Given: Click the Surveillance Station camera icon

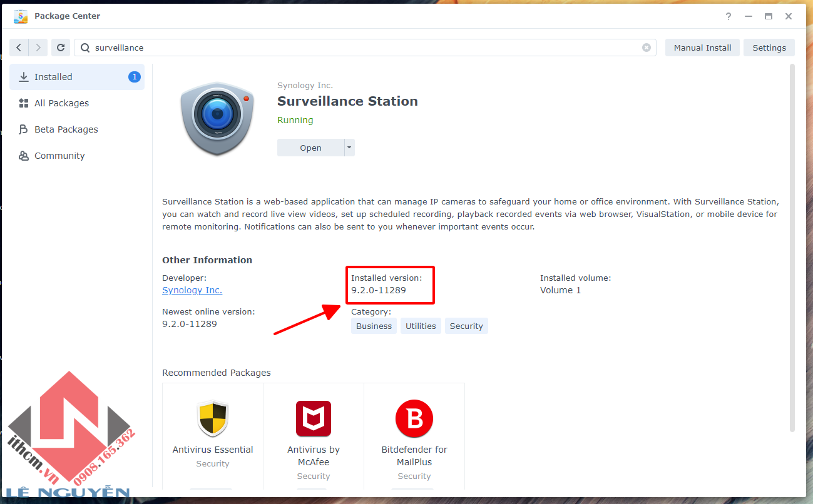Looking at the screenshot, I should click(x=217, y=118).
